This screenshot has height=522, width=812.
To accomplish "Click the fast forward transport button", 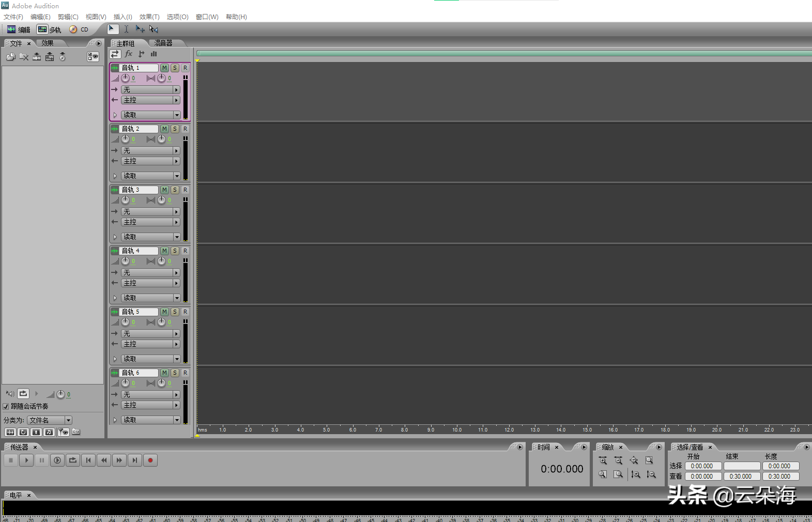I will 119,460.
